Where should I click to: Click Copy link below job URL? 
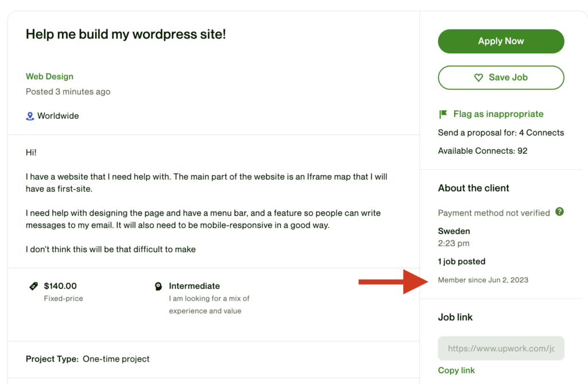tap(457, 370)
